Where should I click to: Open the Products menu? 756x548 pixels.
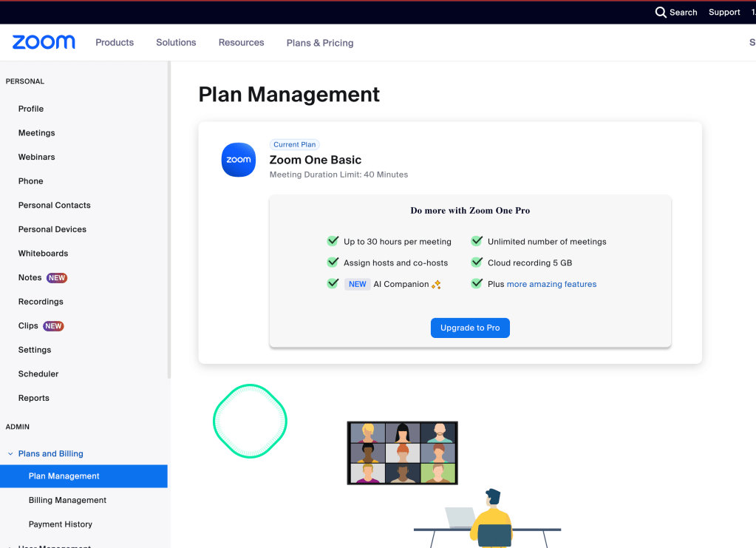[x=115, y=42]
